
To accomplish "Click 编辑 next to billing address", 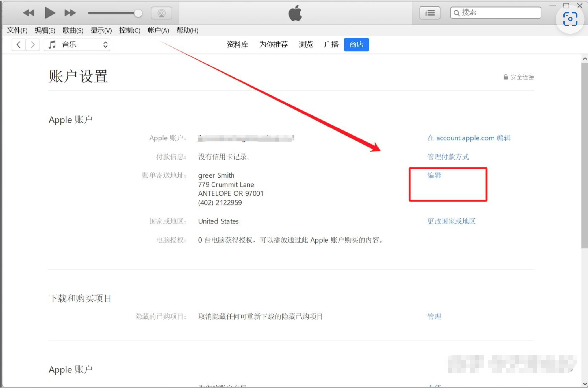I will [x=434, y=175].
